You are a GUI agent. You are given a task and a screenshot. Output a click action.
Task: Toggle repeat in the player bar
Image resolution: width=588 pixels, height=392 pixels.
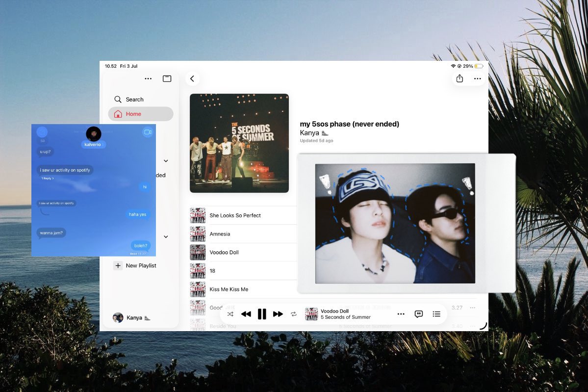[294, 314]
